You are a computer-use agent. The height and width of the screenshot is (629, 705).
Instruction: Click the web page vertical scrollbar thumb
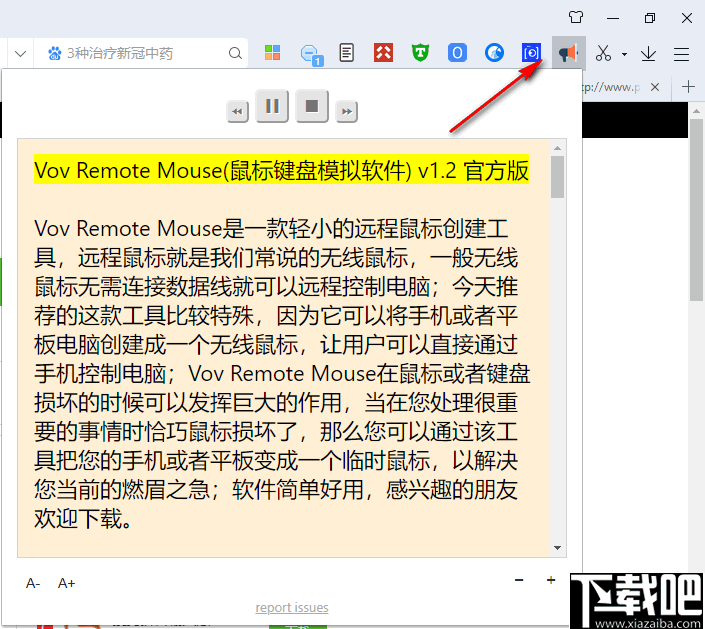click(696, 210)
